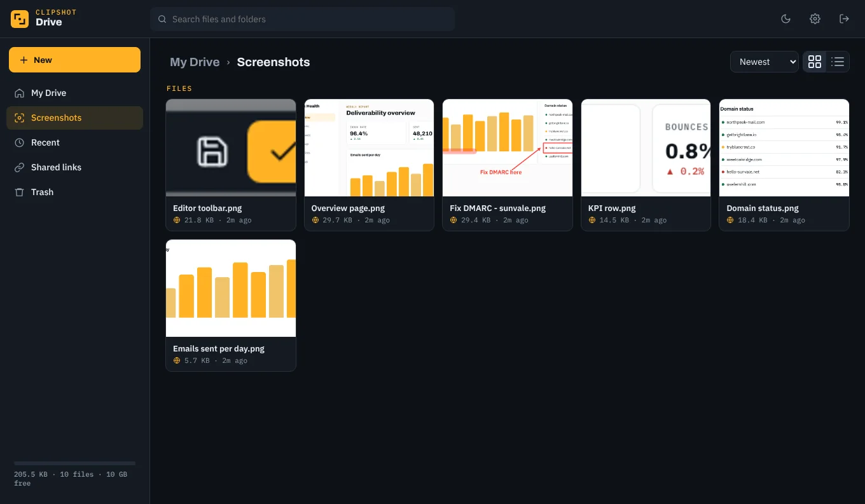Click the globe icon under Emails sent per day.png
Image resolution: width=865 pixels, height=504 pixels.
point(177,360)
